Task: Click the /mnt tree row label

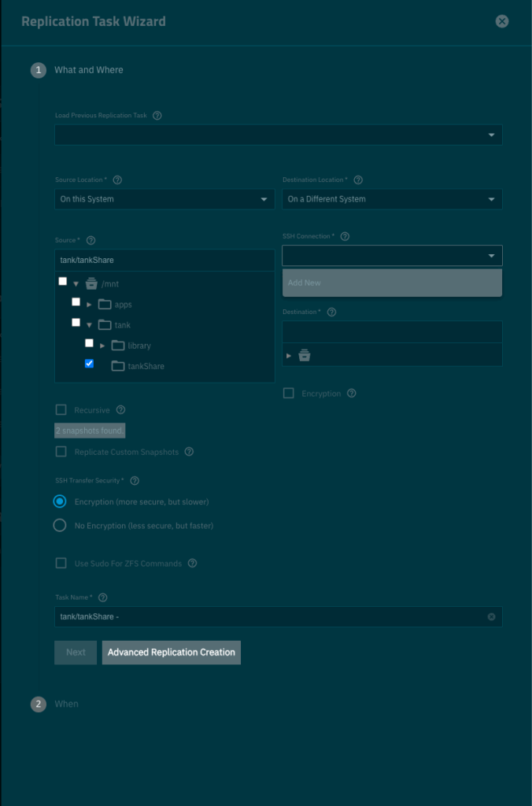Action: 110,283
